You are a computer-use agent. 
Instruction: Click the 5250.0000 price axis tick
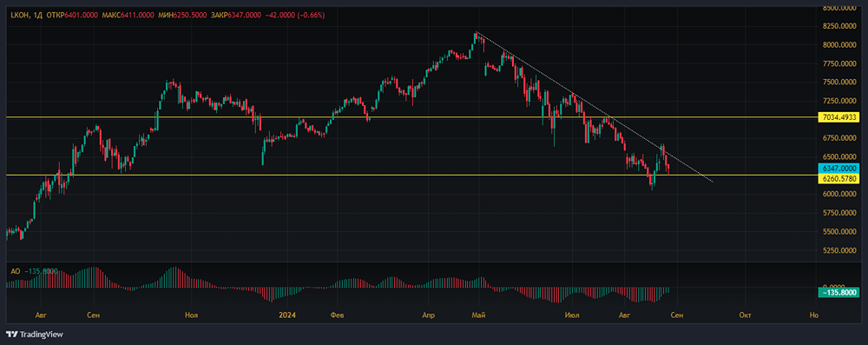click(839, 250)
